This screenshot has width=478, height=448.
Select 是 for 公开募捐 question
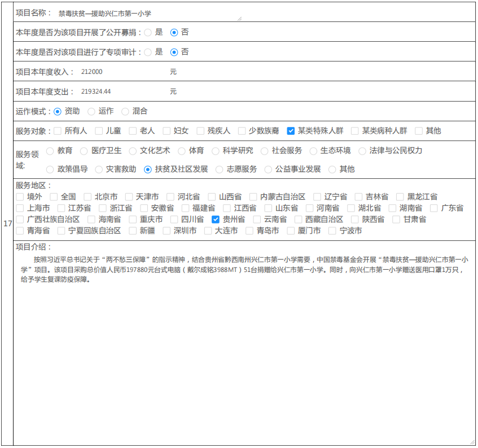click(148, 33)
